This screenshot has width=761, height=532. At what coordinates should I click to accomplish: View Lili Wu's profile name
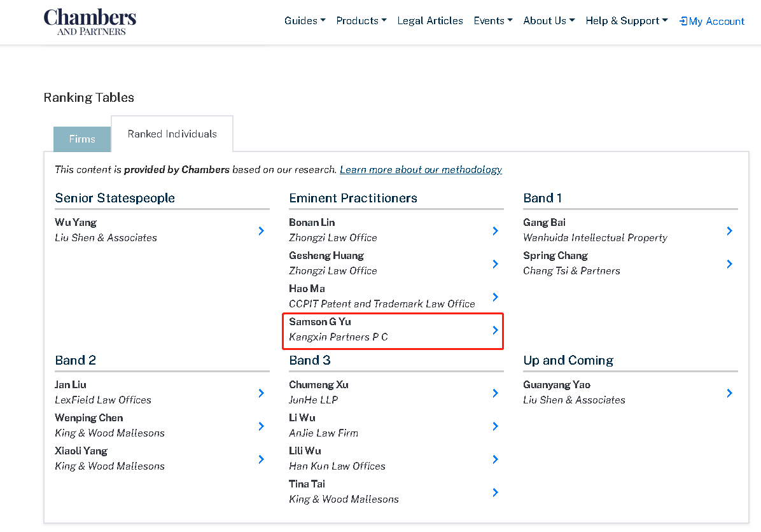(x=305, y=451)
